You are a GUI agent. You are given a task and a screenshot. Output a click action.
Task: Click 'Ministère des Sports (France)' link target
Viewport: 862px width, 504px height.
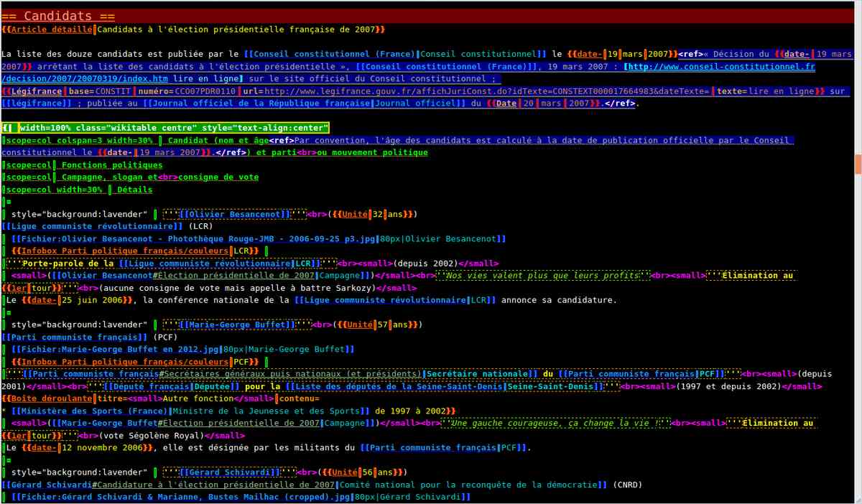tap(89, 411)
